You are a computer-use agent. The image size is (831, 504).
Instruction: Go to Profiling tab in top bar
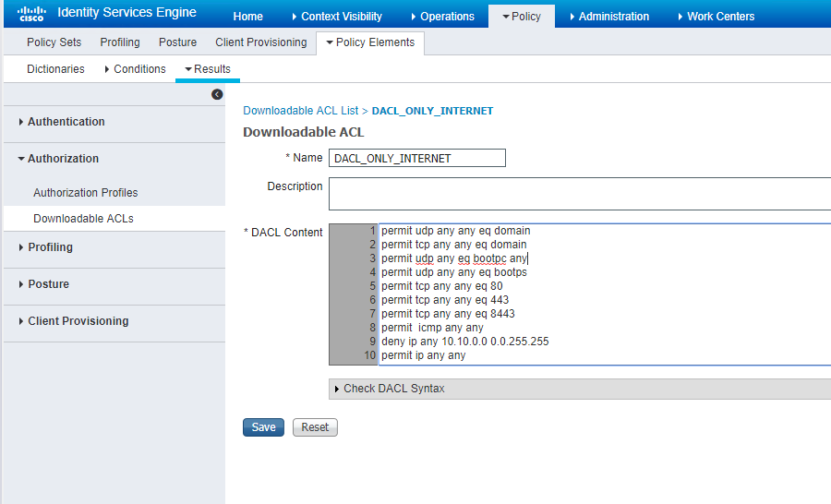[120, 42]
